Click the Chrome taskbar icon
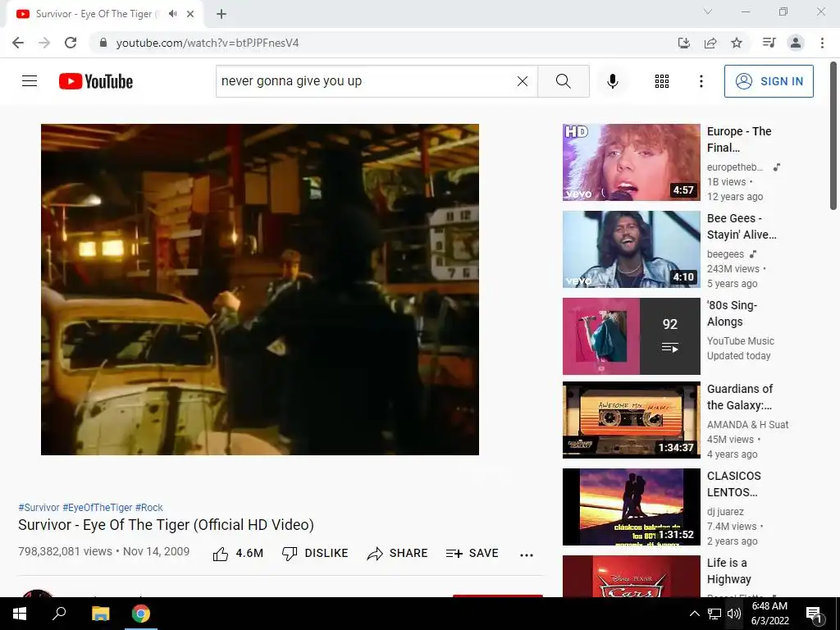Viewport: 840px width, 630px height. point(141,614)
